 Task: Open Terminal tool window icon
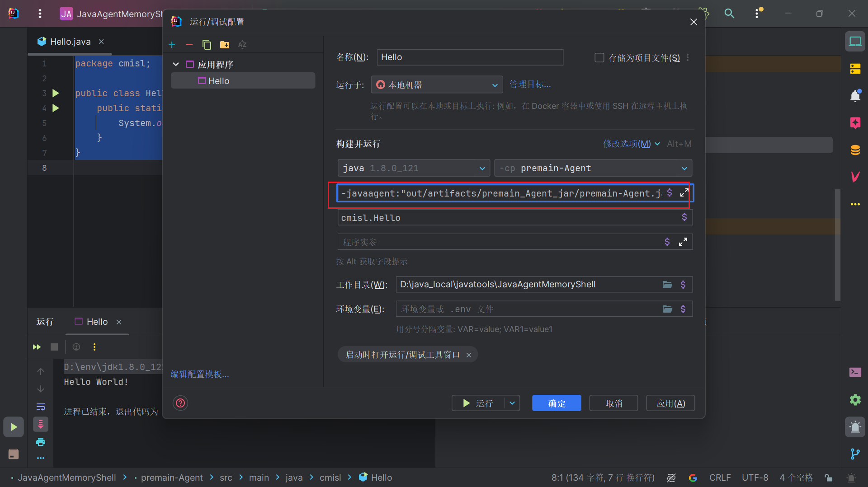point(855,372)
